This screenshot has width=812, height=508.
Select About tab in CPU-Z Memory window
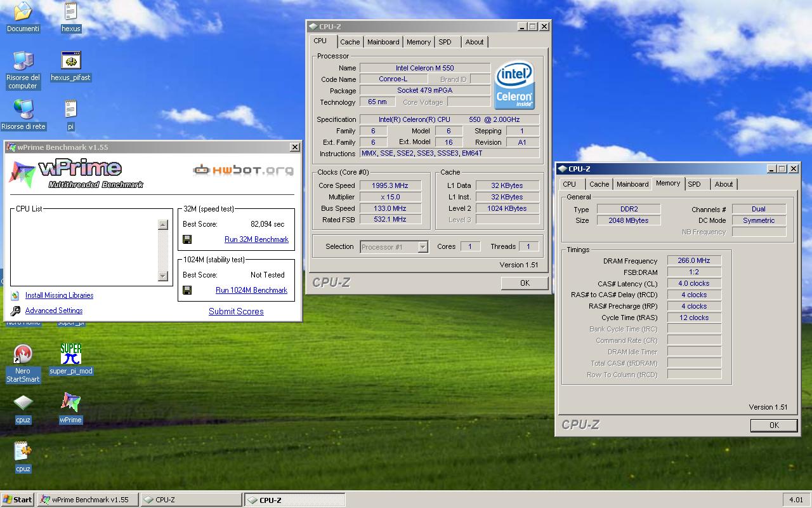click(724, 184)
